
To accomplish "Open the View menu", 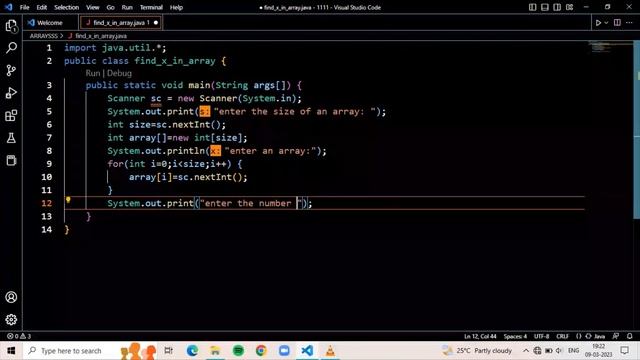I will click(x=93, y=7).
